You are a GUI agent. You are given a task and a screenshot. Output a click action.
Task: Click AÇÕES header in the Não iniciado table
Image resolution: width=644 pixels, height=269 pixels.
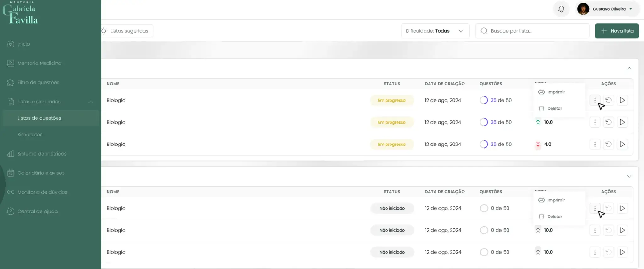click(x=608, y=192)
